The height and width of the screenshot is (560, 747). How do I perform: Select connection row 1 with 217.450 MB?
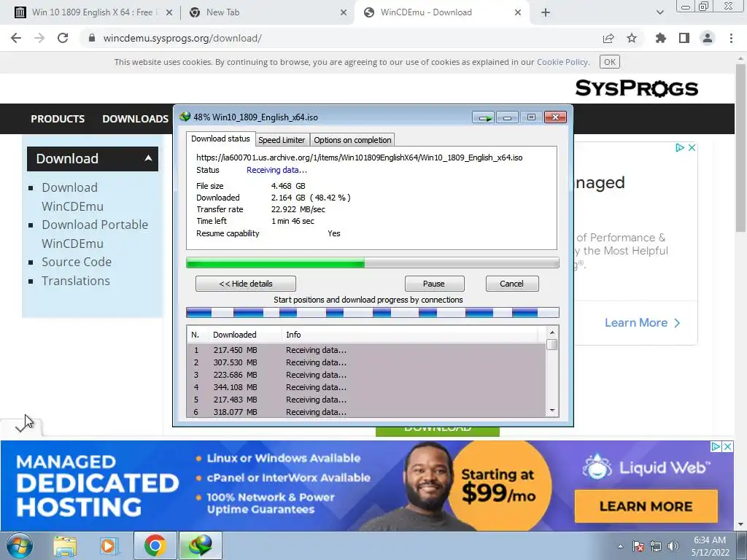pyautogui.click(x=366, y=350)
